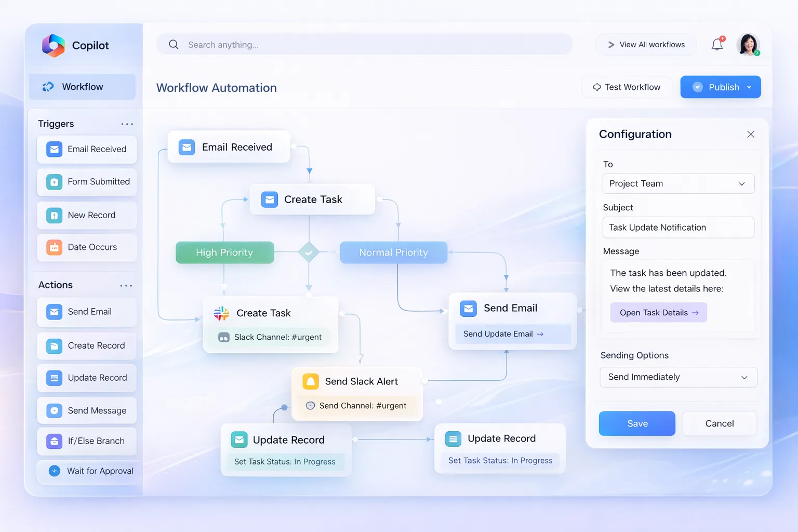Viewport: 798px width, 532px height.
Task: Click the icon on left Update Record node
Action: [239, 440]
